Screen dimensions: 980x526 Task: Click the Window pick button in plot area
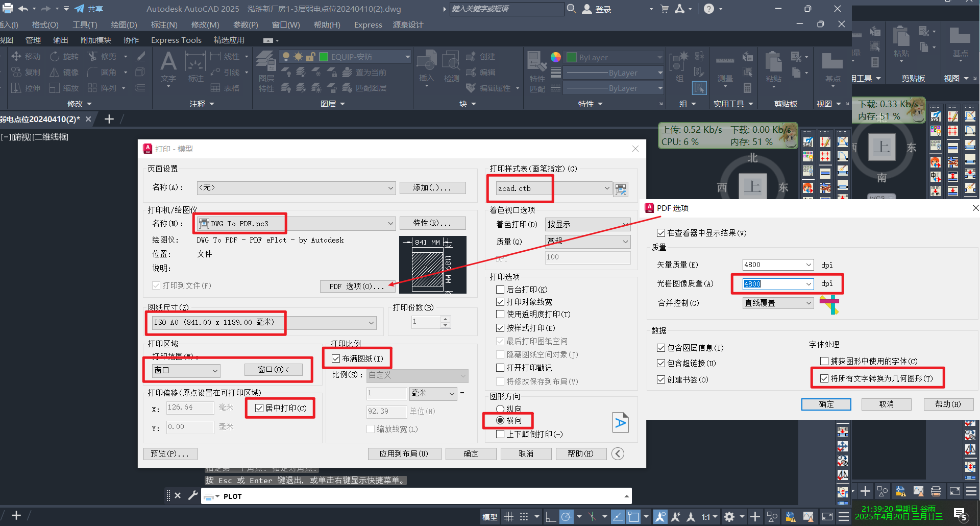[274, 369]
